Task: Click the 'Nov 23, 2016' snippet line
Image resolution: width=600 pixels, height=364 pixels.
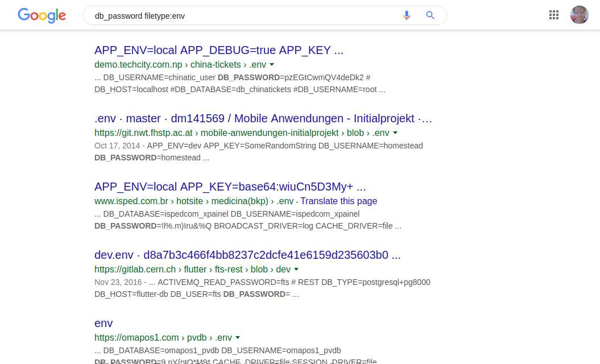Action: click(263, 282)
